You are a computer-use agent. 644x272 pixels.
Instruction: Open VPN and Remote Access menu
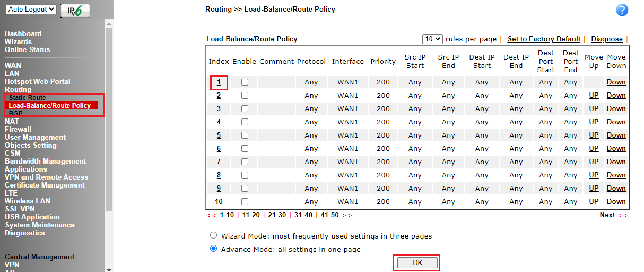pos(47,177)
